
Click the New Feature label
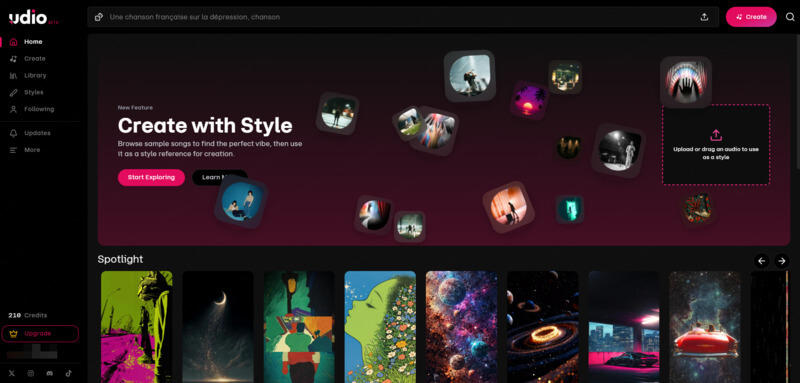point(135,108)
